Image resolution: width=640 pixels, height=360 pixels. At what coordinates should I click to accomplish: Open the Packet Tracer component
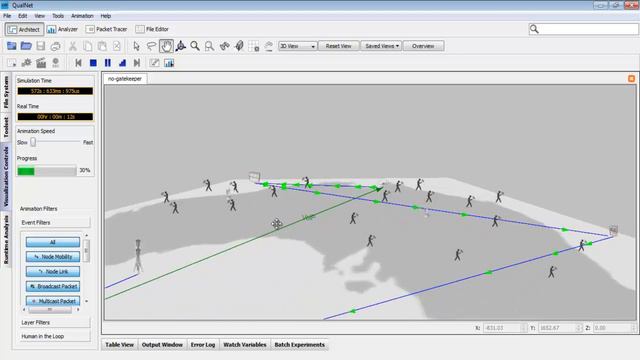pyautogui.click(x=107, y=29)
